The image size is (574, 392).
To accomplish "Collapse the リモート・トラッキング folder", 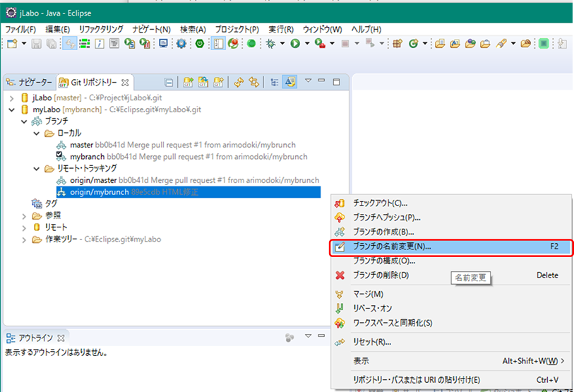I will click(37, 169).
